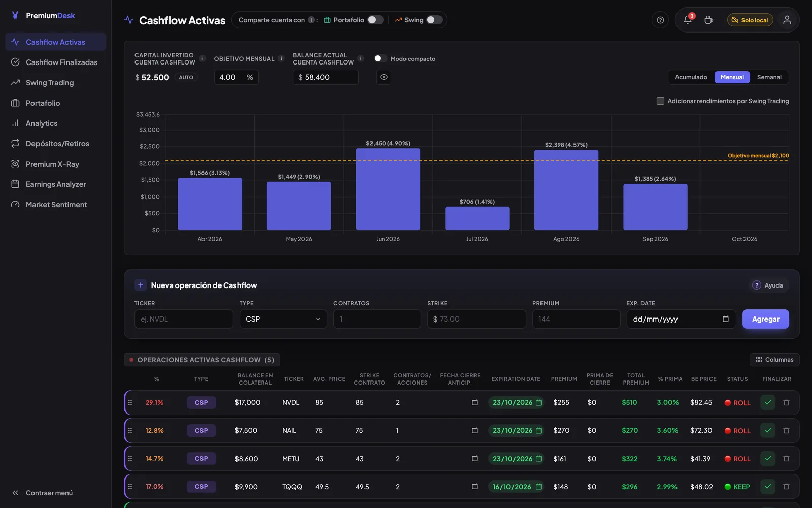Image resolution: width=812 pixels, height=508 pixels.
Task: Open calendar picker in Exp. Date field
Action: pyautogui.click(x=726, y=319)
